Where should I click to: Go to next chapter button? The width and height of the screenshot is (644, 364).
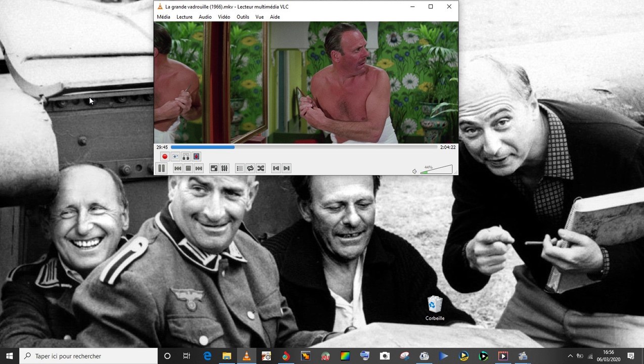(287, 168)
